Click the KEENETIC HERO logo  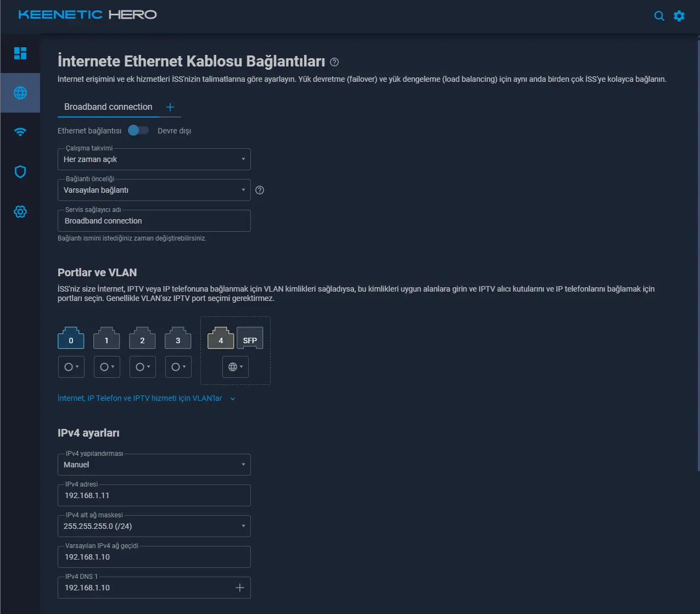87,15
